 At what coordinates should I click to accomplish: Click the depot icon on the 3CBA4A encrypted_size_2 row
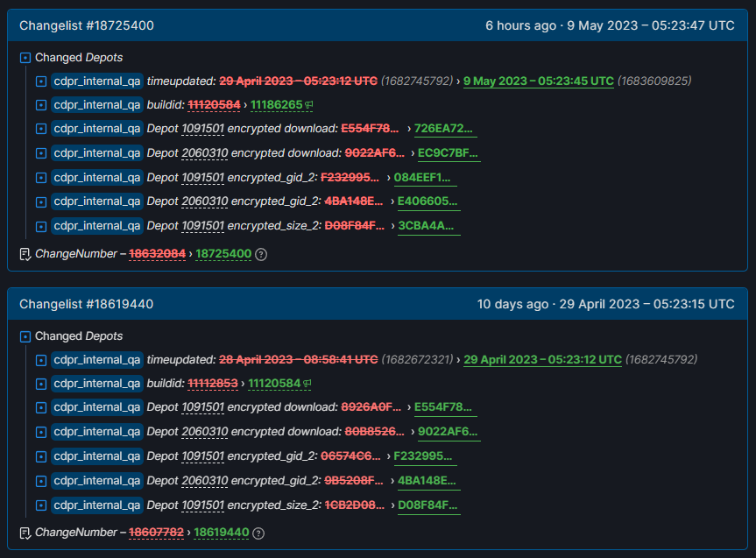41,226
